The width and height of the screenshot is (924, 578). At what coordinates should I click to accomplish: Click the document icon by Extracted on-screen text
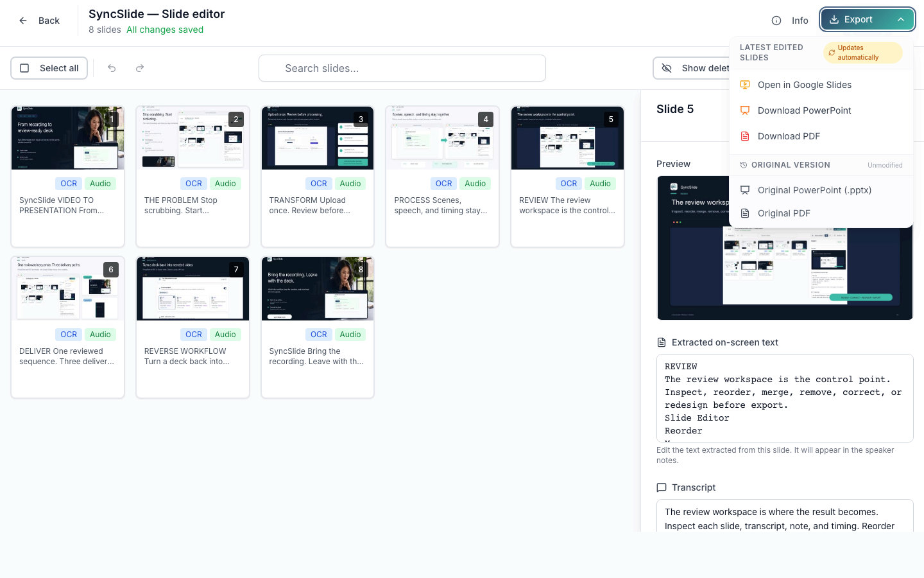662,342
